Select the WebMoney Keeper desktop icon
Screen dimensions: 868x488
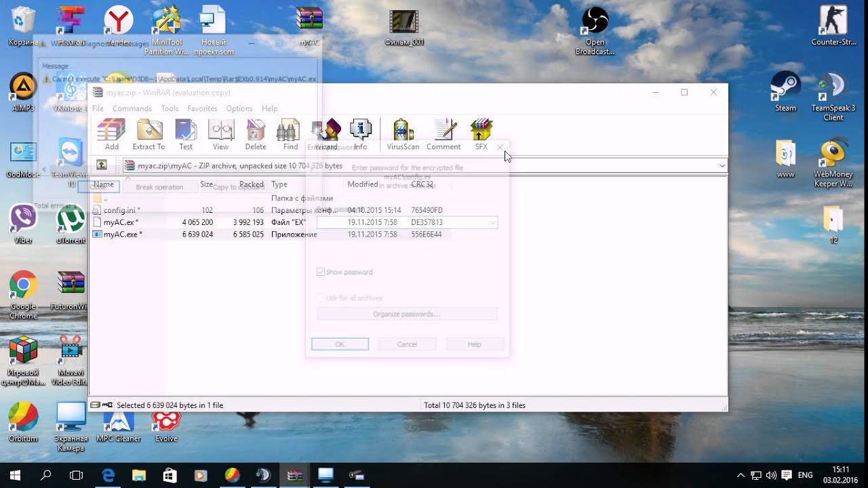(833, 163)
